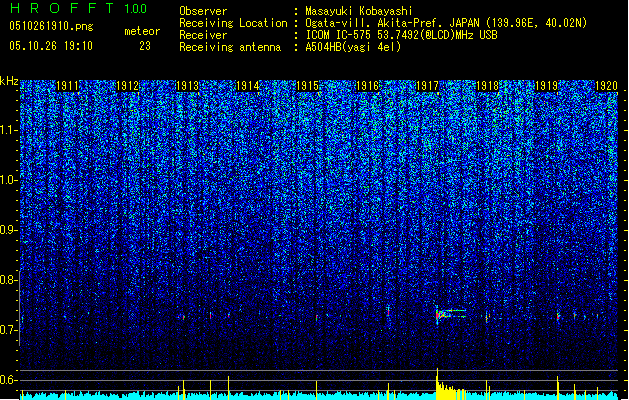Click time marker 1920
The height and width of the screenshot is (400, 629).
click(606, 86)
